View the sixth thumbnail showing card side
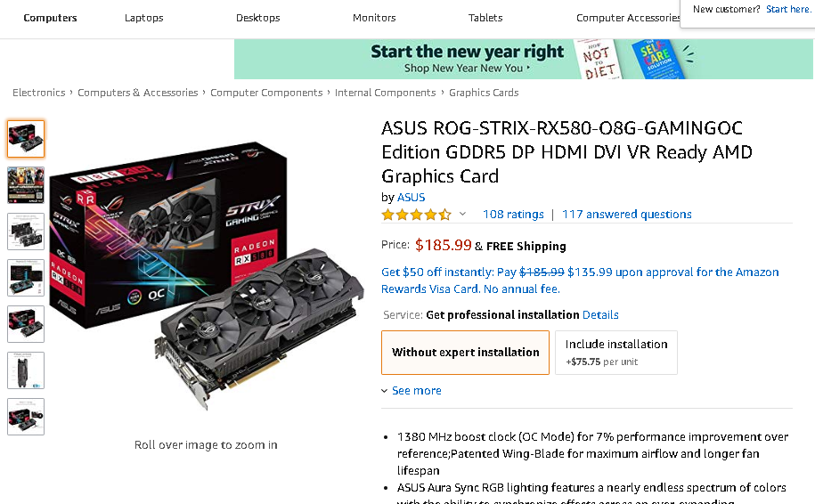The width and height of the screenshot is (815, 504). pos(26,370)
